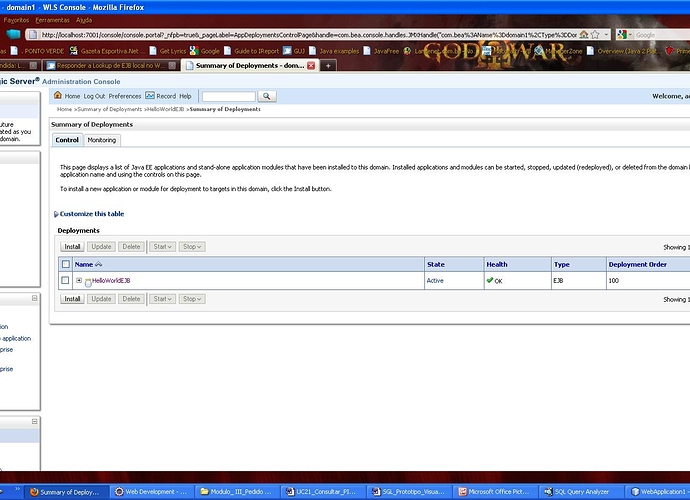
Task: Click the bookmark star in the address bar
Action: [595, 34]
